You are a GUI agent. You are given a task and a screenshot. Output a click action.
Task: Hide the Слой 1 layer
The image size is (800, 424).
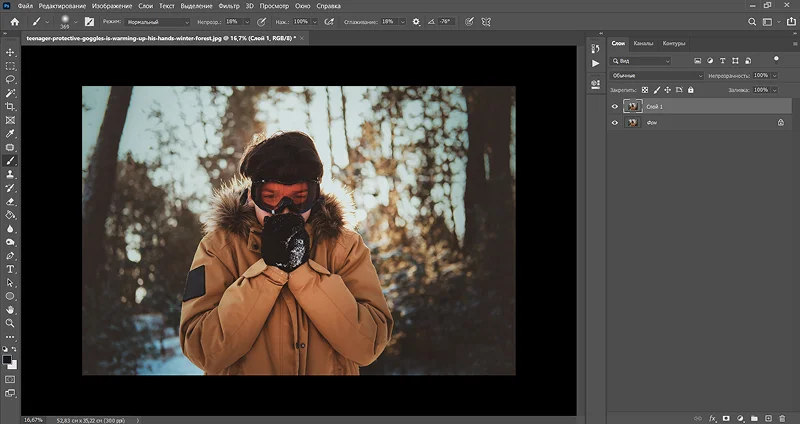pos(615,107)
